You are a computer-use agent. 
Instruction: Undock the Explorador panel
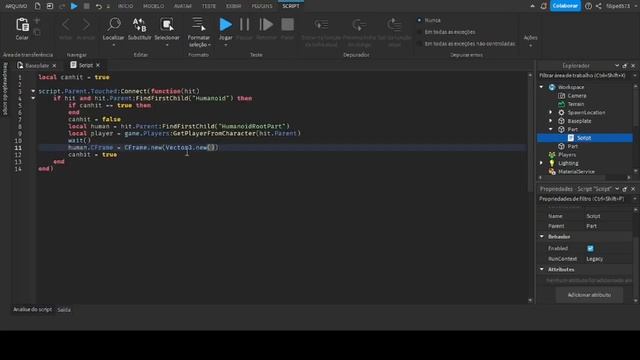[x=624, y=66]
